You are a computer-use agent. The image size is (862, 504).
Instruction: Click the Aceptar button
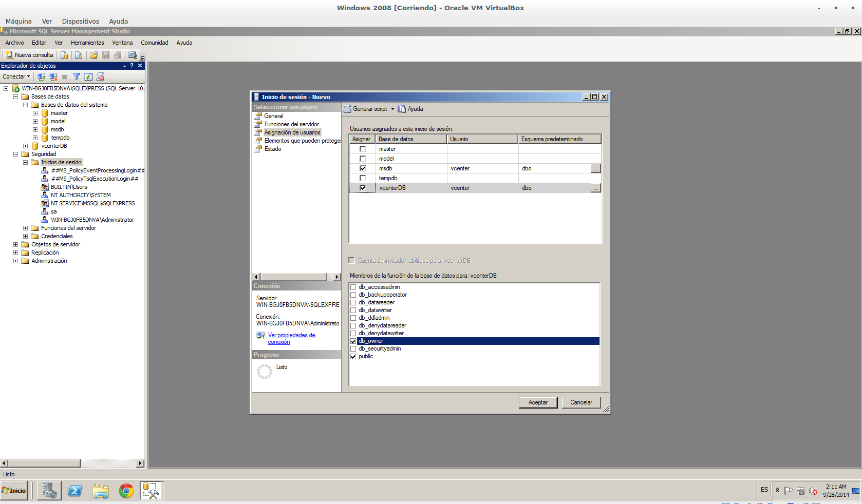[x=538, y=402]
